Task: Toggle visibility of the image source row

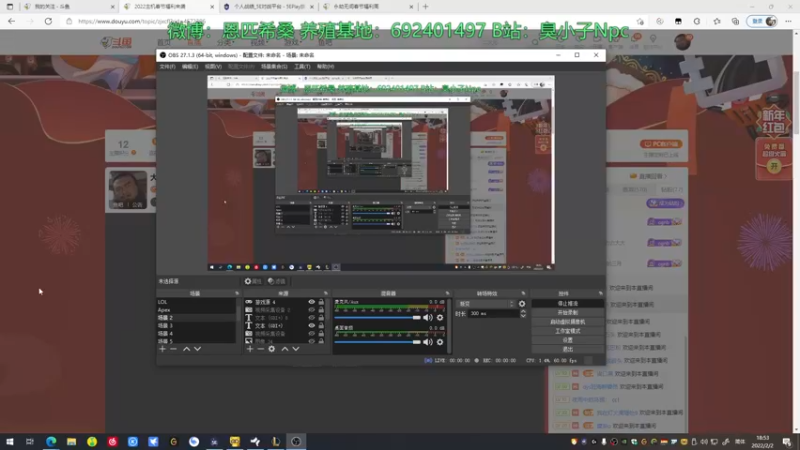Action: (x=311, y=340)
